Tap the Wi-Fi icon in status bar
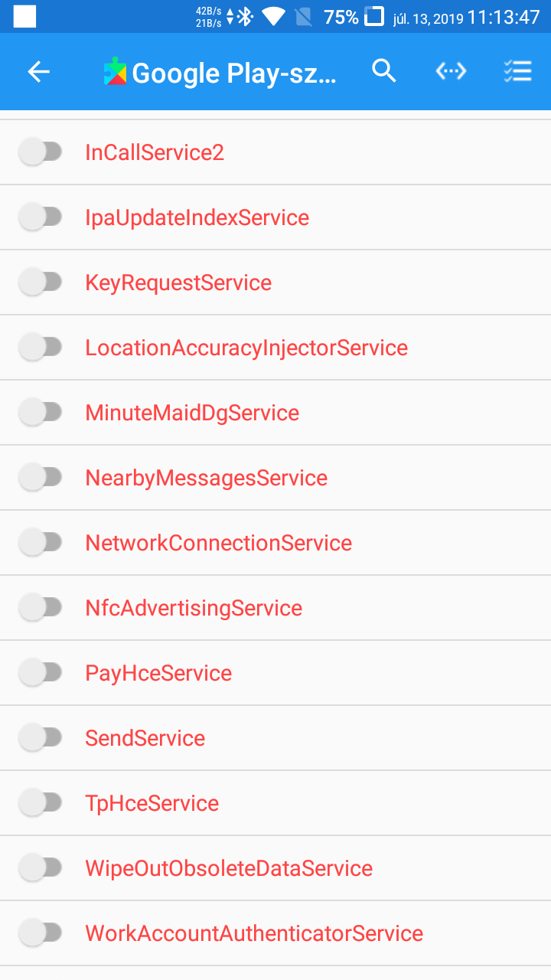Screen dimensions: 551x980 [x=273, y=16]
